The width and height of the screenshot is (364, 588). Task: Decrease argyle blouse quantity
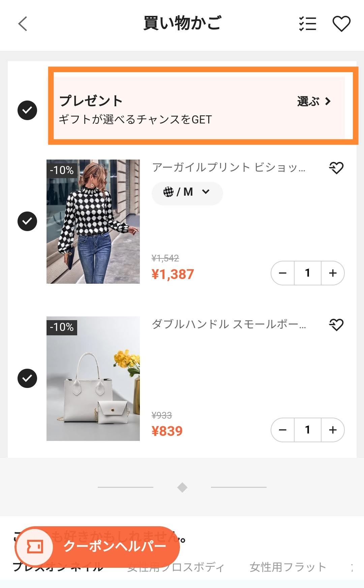pos(283,273)
